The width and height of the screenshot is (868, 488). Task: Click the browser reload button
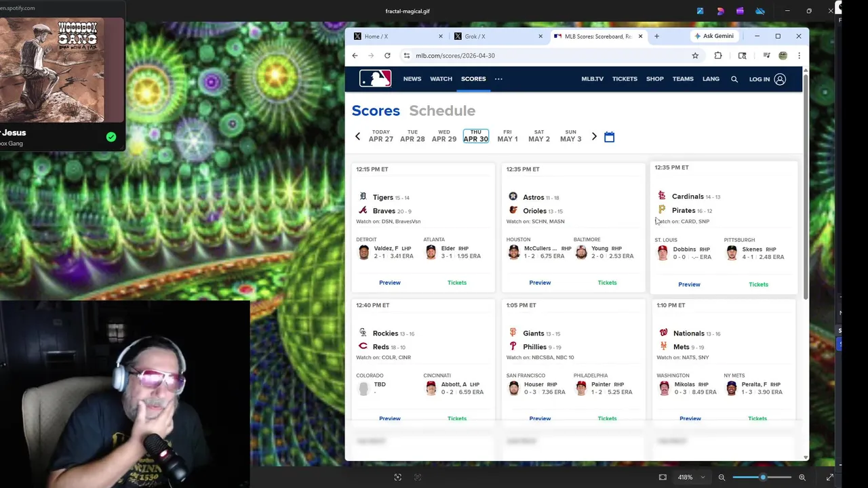click(387, 56)
